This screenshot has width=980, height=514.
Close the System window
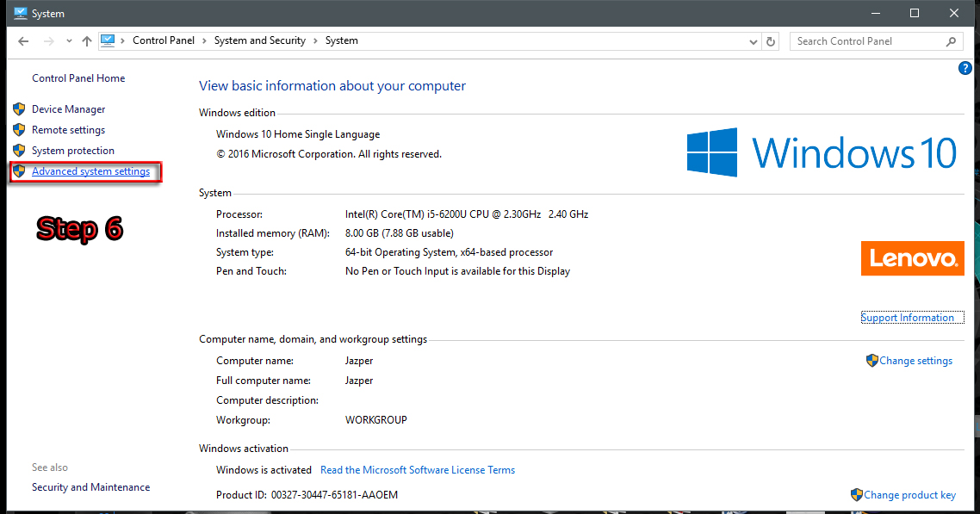coord(954,13)
